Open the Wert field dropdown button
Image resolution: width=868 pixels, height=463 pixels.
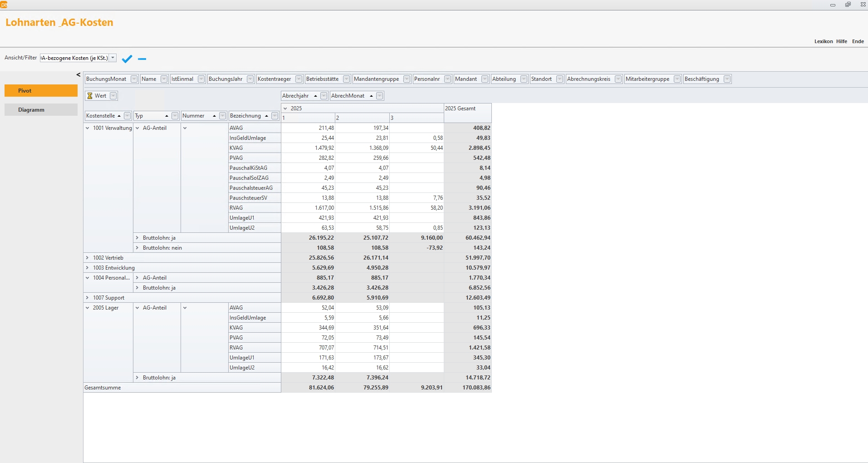point(113,96)
